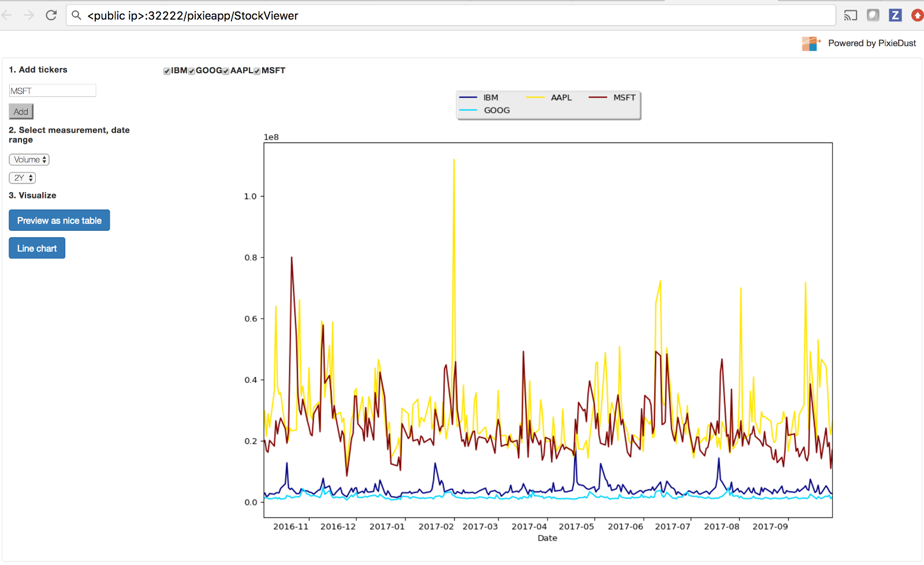Screen dimensions: 924x565
Task: Click the address bar URL field
Action: click(451, 16)
